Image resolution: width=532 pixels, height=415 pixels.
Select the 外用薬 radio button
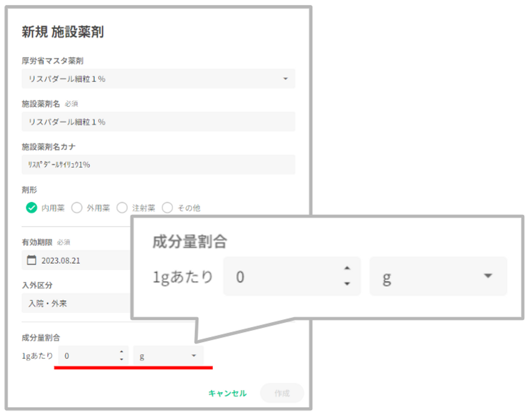click(77, 208)
